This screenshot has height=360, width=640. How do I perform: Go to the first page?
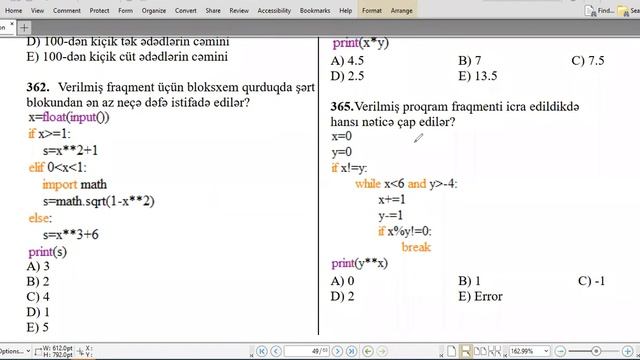pos(262,351)
